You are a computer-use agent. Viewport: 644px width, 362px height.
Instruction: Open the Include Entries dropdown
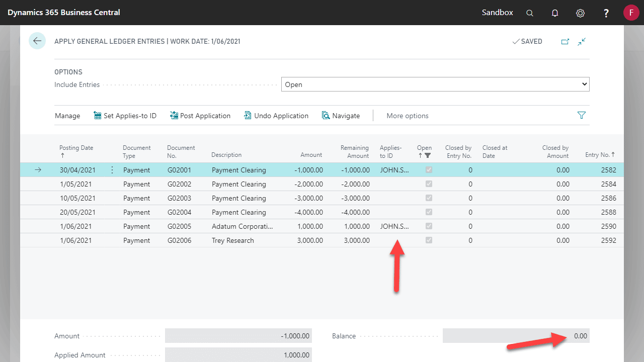[435, 84]
